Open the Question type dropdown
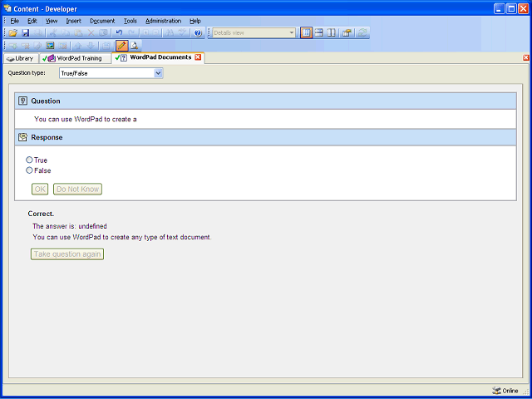The image size is (532, 399). [158, 73]
